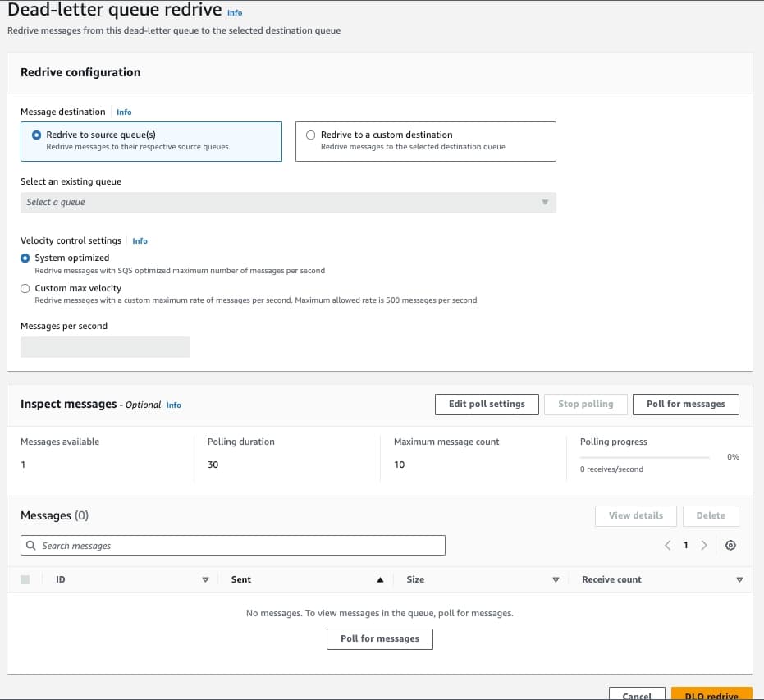Sort by the Receive count column arrow

(x=739, y=580)
